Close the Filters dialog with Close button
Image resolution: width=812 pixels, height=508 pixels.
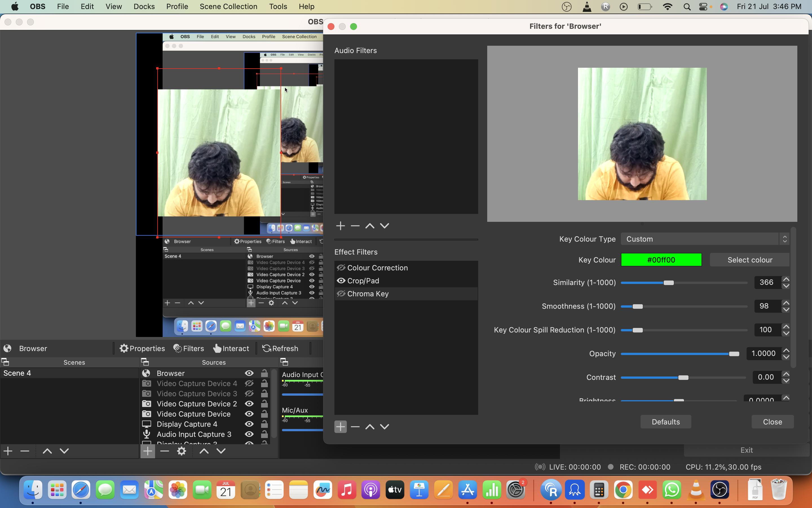coord(773,422)
